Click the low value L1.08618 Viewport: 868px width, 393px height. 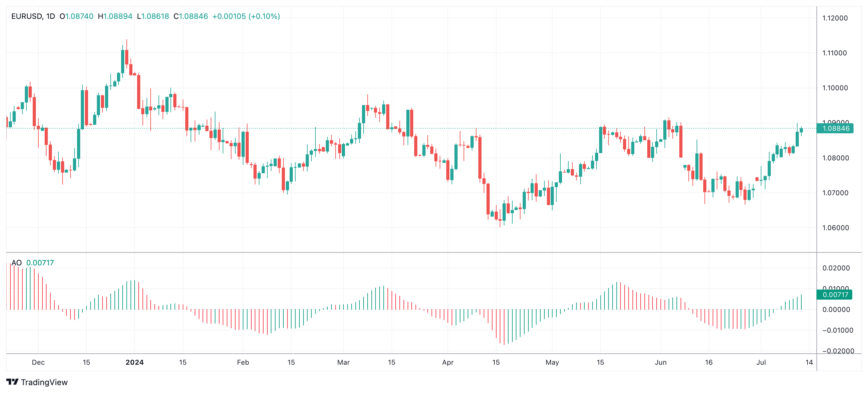152,16
